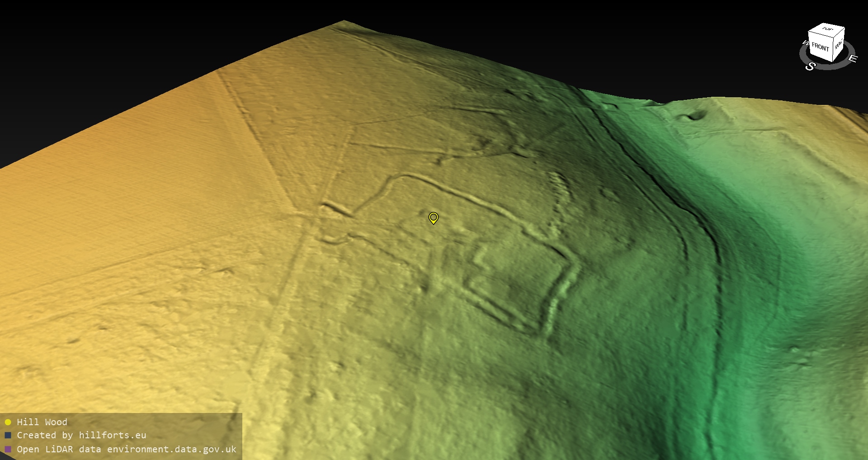Select the Hill Wood legend label
This screenshot has height=460, width=868.
pyautogui.click(x=42, y=422)
